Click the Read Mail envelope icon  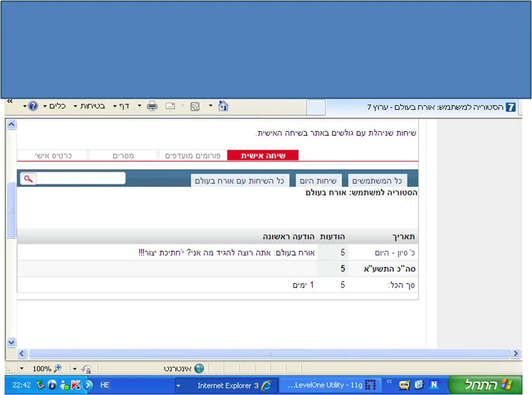point(170,106)
